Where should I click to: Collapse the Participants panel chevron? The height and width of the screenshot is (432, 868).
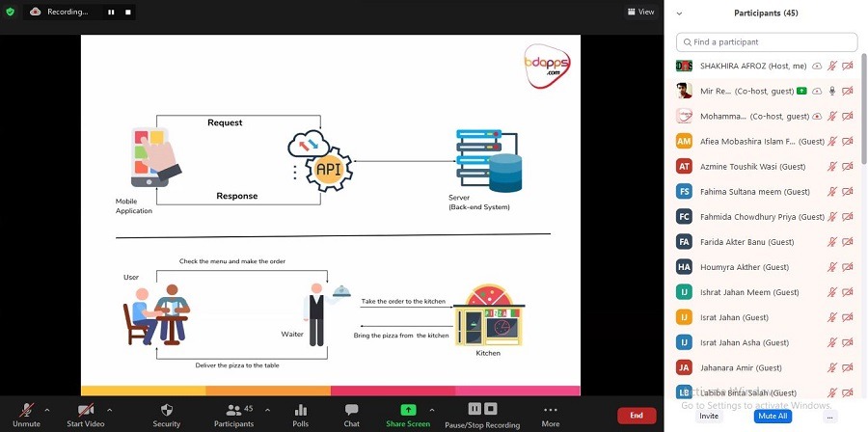tap(680, 13)
